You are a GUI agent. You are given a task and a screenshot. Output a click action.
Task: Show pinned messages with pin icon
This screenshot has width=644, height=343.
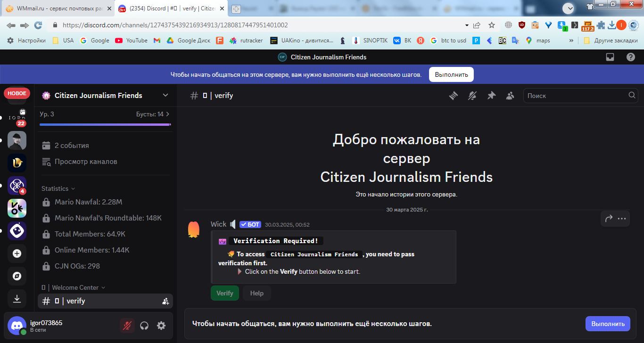click(491, 96)
